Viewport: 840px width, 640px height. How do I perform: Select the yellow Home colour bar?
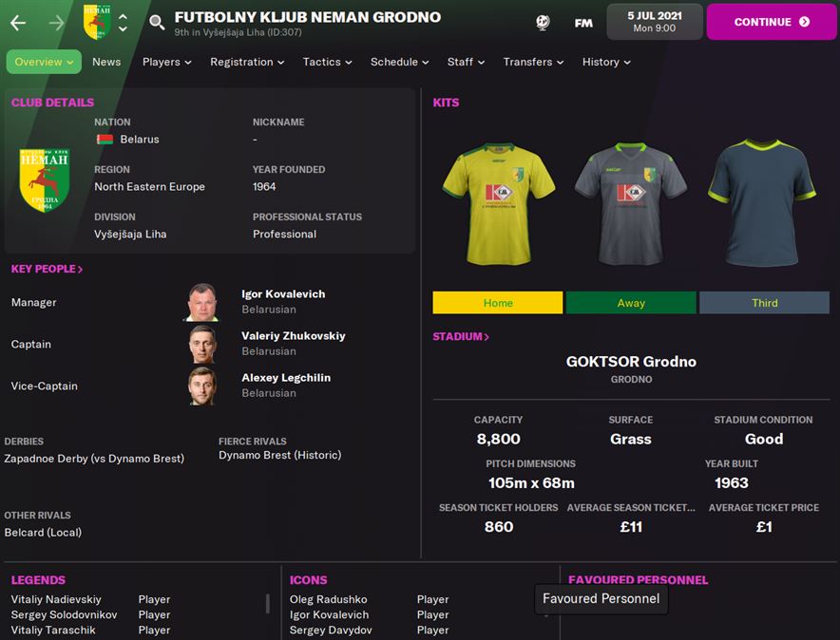pyautogui.click(x=498, y=303)
